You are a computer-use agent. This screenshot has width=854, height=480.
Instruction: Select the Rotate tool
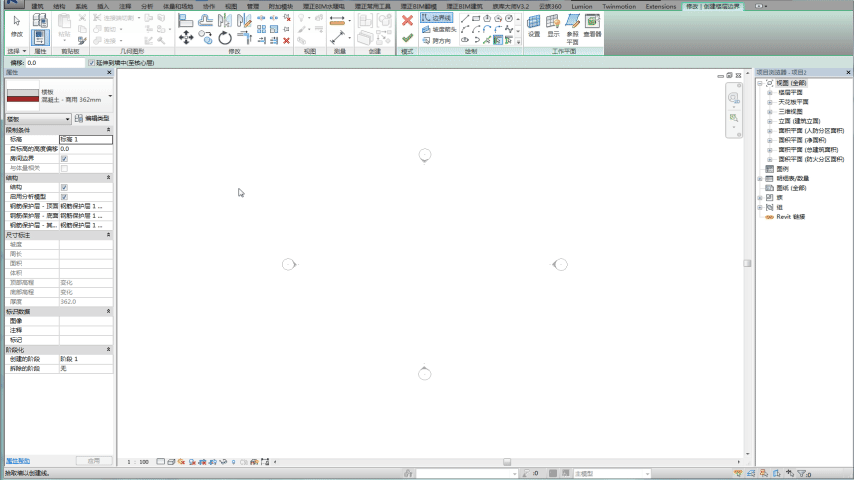[225, 38]
